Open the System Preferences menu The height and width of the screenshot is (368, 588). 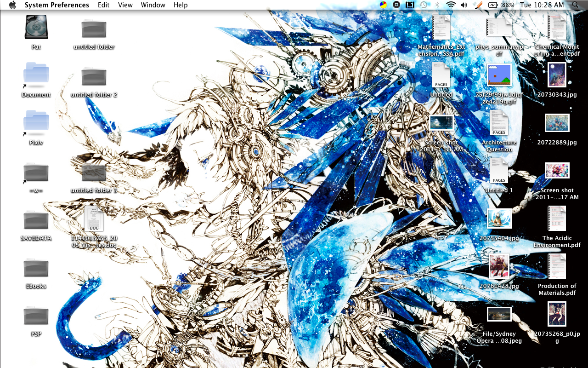[57, 5]
